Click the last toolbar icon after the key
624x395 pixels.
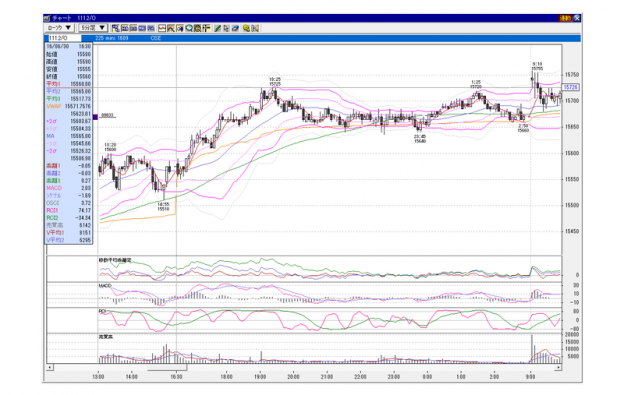click(255, 28)
